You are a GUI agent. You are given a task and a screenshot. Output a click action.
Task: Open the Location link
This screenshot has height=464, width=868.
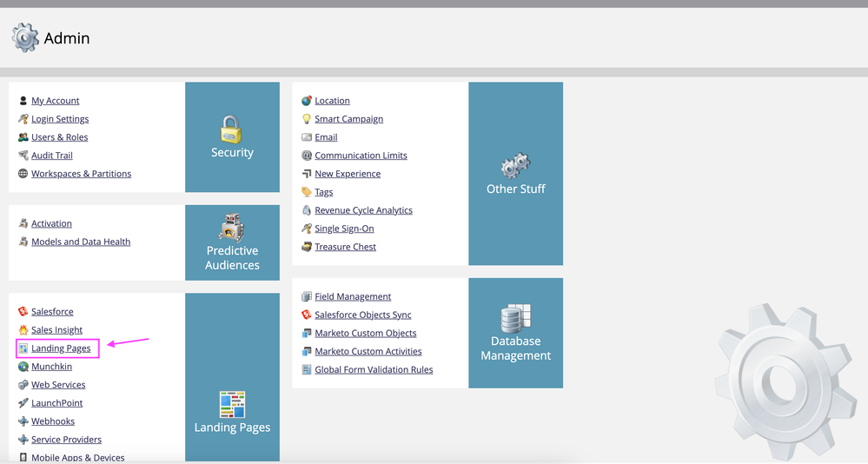pos(332,101)
